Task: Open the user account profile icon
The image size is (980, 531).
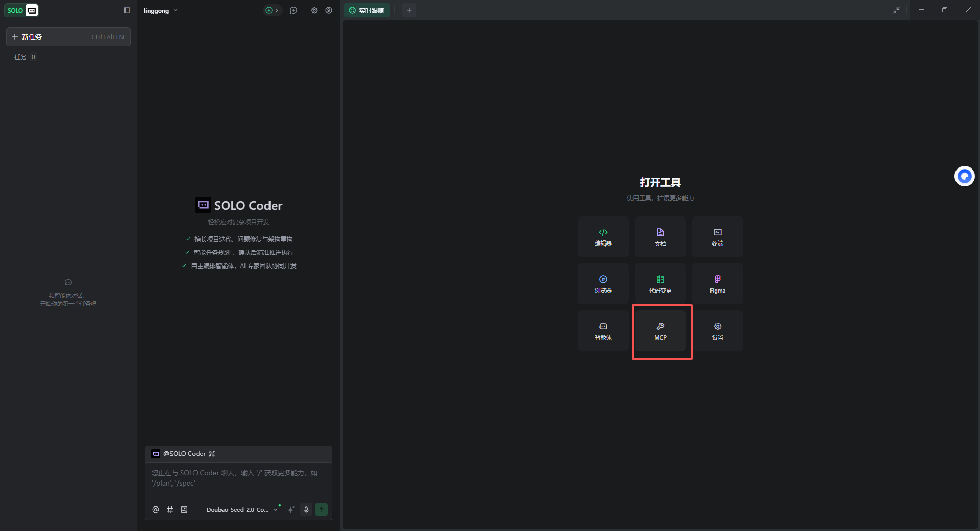Action: coord(329,10)
